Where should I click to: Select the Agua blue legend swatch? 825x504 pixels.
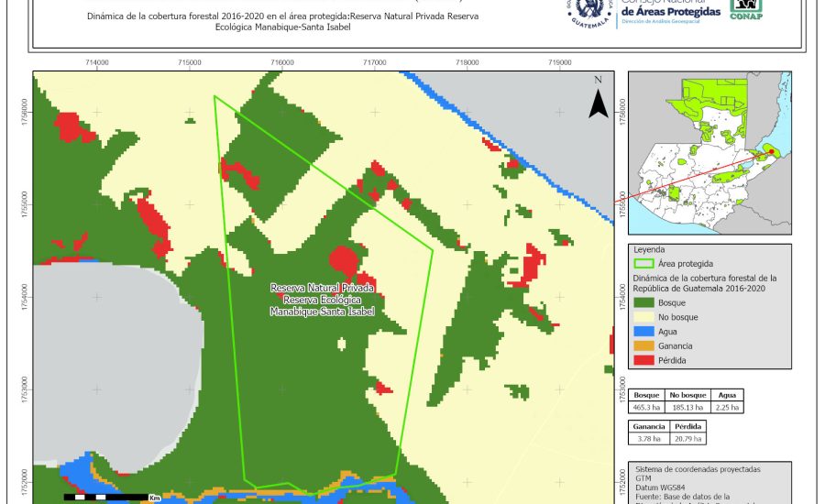click(x=643, y=331)
